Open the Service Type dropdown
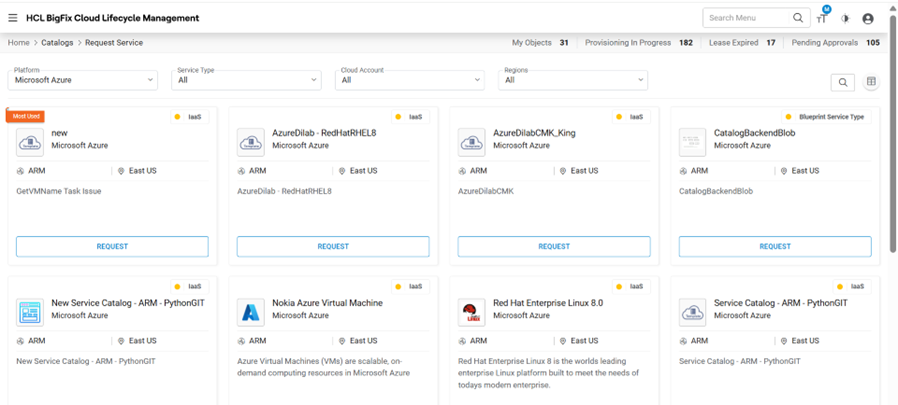The image size is (898, 405). (248, 80)
